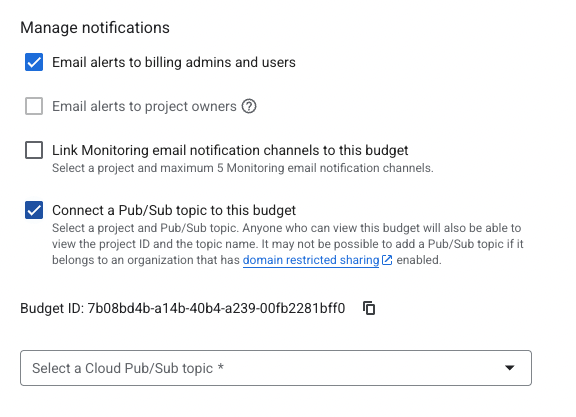The height and width of the screenshot is (417, 576).
Task: Click 'Connect a Pub/Sub topic to this budget' label
Action: [174, 210]
